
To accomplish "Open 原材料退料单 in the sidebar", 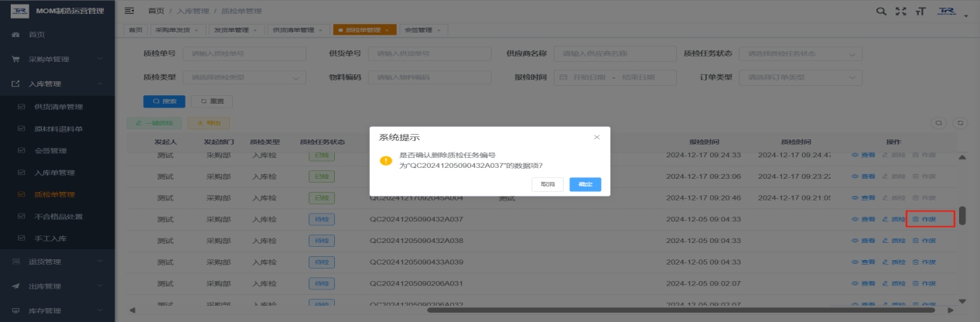I will coord(57,128).
